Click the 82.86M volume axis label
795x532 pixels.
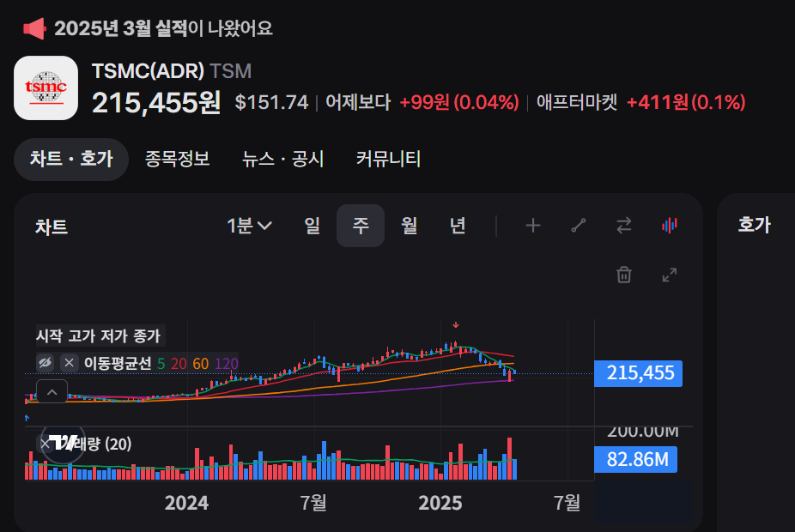pyautogui.click(x=636, y=460)
